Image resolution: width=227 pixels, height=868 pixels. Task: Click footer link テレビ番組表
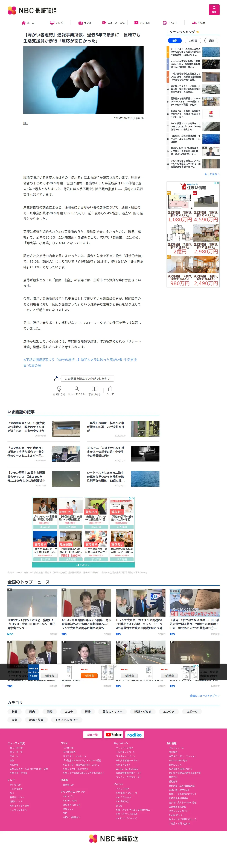click(x=16, y=789)
